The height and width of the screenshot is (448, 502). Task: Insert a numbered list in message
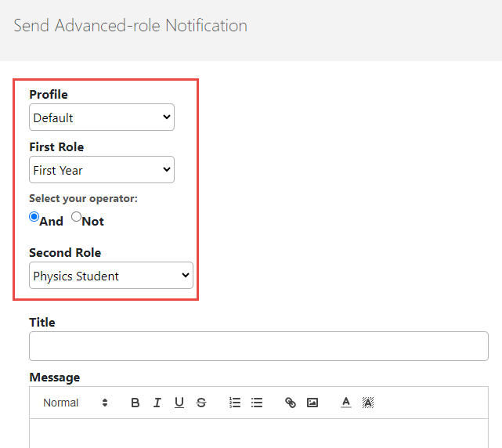(x=235, y=403)
